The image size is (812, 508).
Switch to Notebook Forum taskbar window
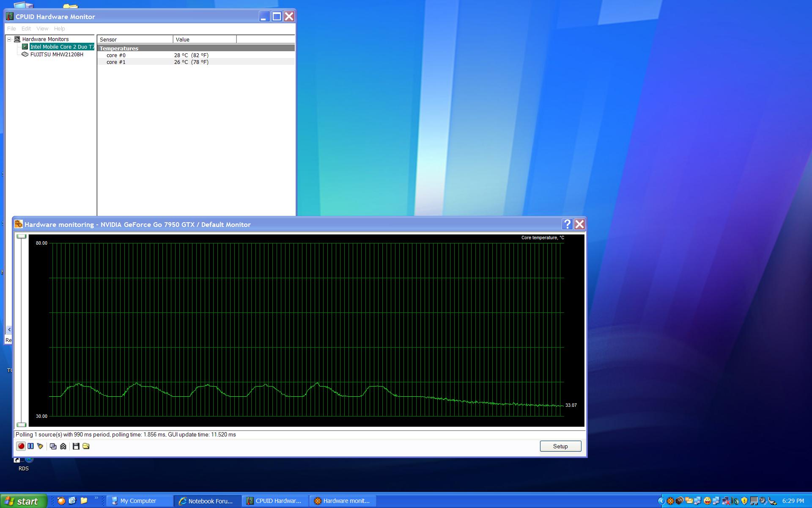coord(207,501)
